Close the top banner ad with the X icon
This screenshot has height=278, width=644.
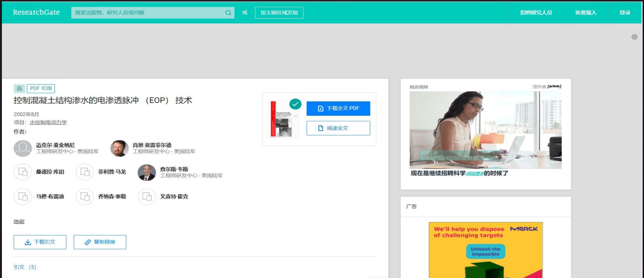[x=634, y=37]
